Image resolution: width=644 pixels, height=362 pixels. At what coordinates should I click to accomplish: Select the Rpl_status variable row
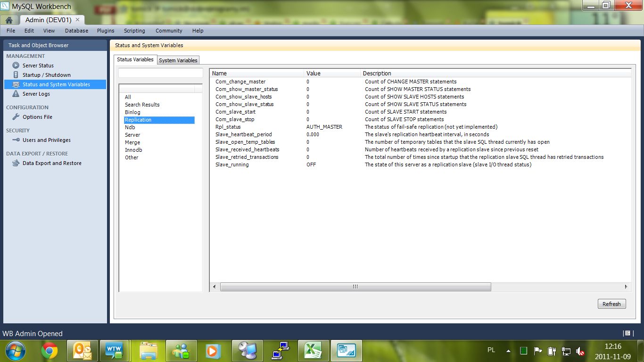421,127
